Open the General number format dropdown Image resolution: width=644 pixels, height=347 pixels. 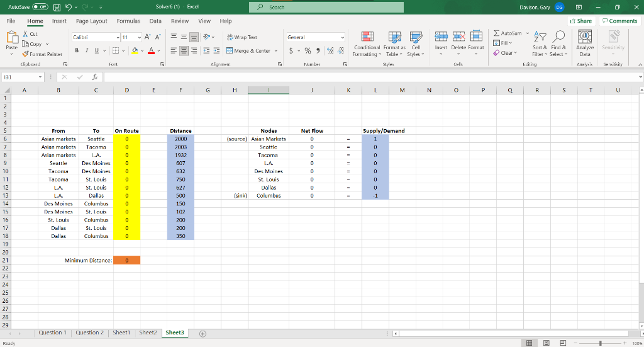[x=343, y=37]
